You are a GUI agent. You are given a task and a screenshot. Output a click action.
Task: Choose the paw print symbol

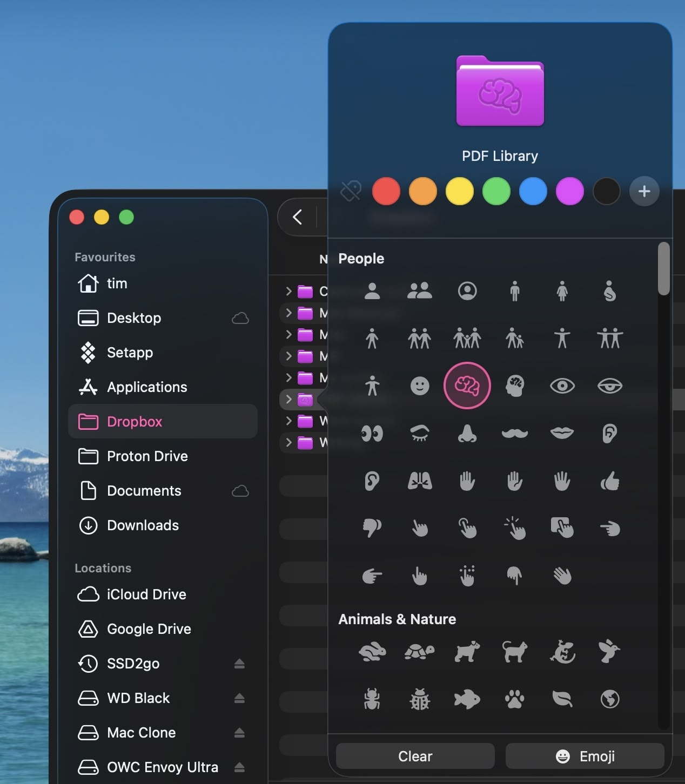click(514, 699)
